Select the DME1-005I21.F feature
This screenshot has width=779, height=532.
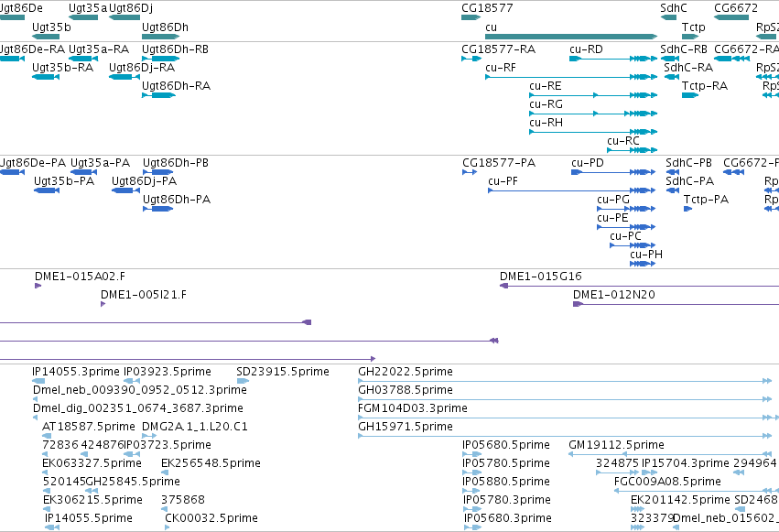click(103, 304)
